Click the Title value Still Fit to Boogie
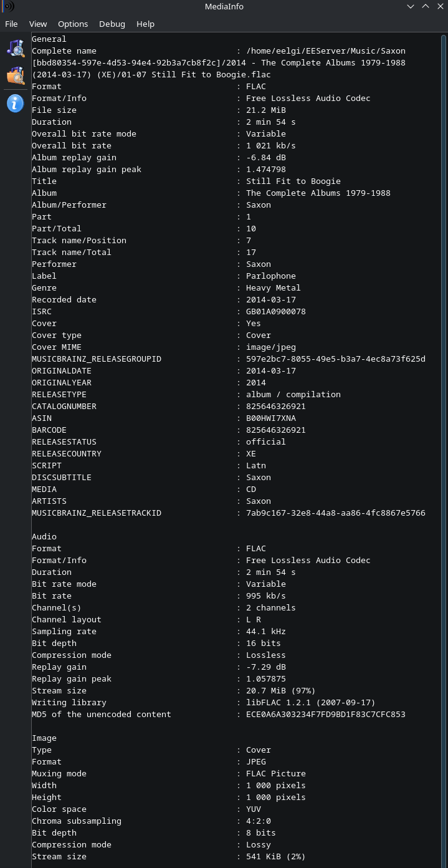The width and height of the screenshot is (448, 868). (293, 181)
